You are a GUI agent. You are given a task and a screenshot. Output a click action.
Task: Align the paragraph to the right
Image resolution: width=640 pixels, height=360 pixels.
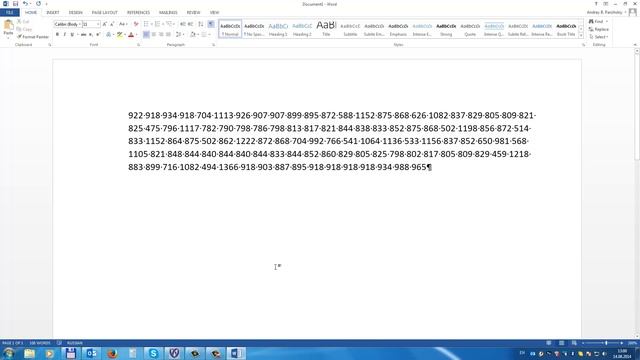[161, 35]
